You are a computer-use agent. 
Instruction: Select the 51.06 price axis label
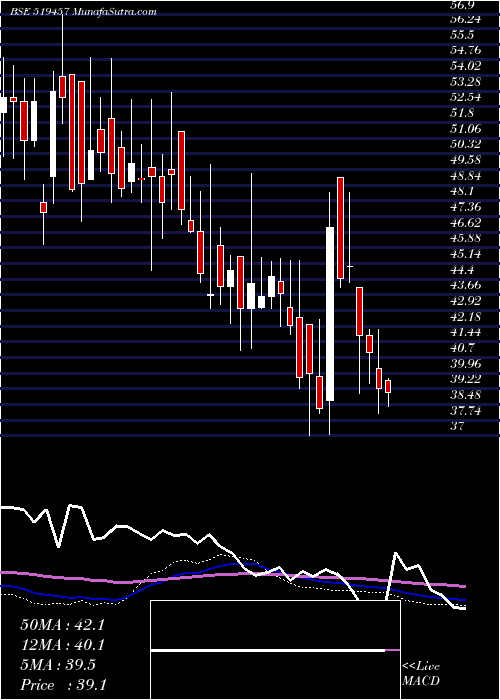[467, 129]
